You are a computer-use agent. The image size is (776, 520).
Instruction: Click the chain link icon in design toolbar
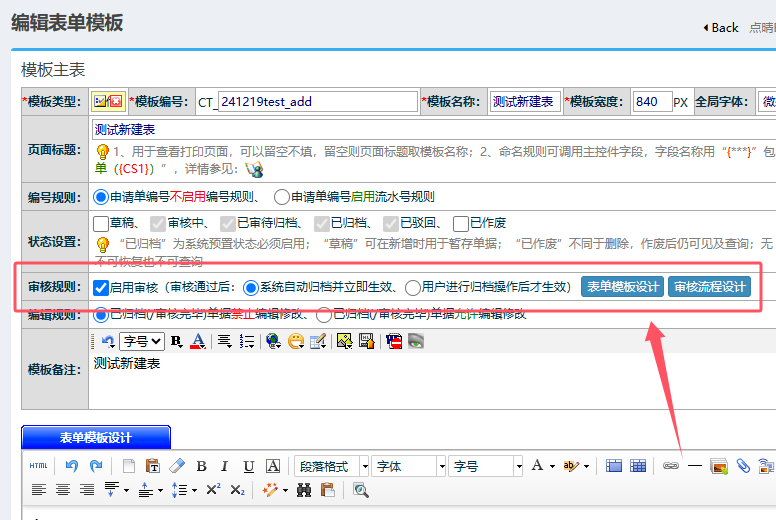click(x=671, y=466)
